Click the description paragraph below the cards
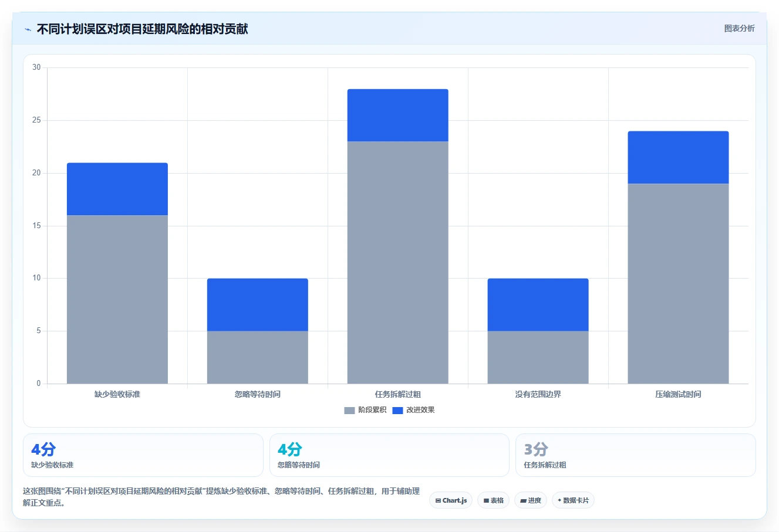The image size is (779, 532). 221,497
